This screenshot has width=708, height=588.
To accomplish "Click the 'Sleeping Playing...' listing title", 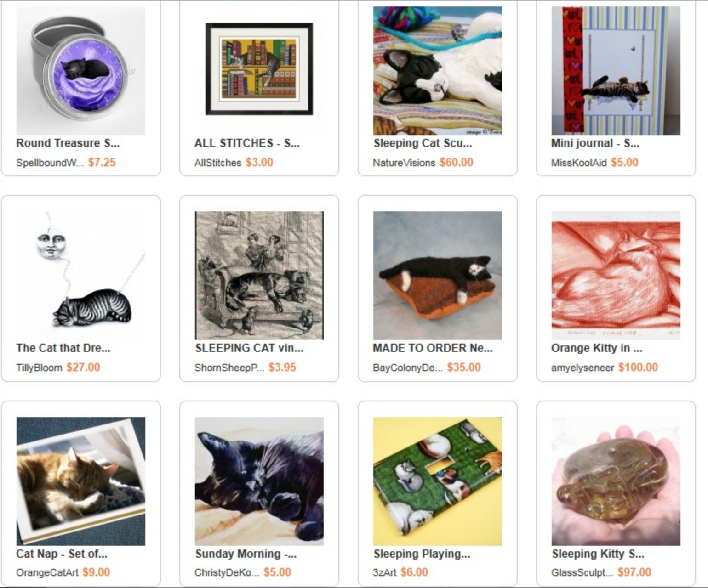I will pyautogui.click(x=422, y=554).
